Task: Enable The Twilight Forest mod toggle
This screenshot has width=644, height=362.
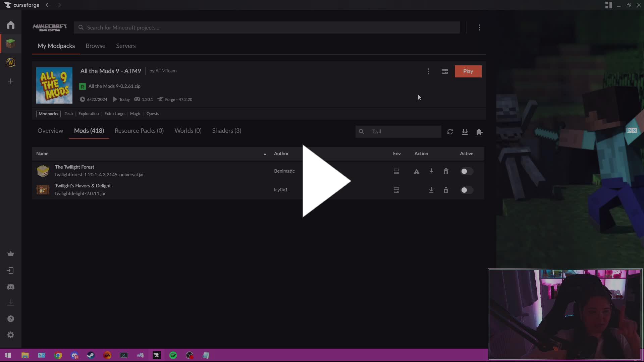Action: [467, 171]
